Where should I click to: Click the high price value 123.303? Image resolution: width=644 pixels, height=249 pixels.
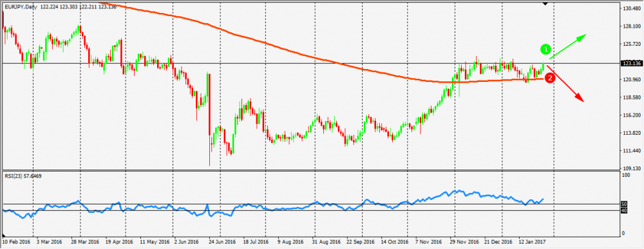[70, 7]
